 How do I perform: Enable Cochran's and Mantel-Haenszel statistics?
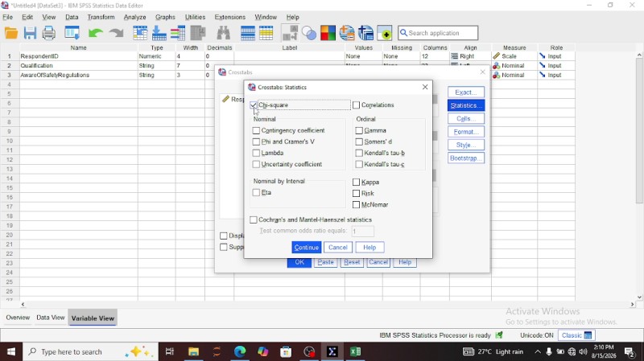click(254, 219)
